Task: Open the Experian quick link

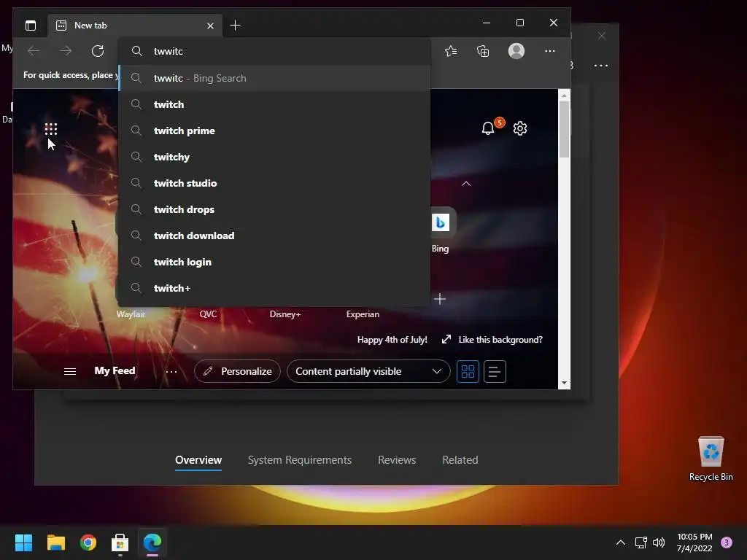Action: (363, 314)
